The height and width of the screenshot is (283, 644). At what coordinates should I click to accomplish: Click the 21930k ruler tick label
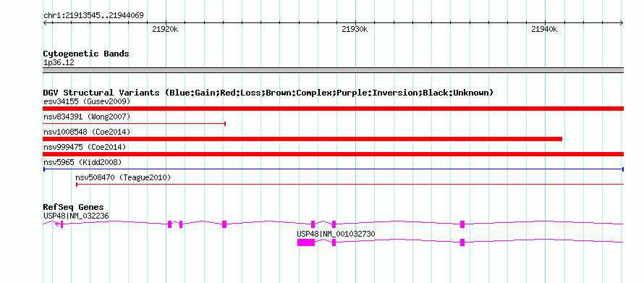tap(355, 29)
